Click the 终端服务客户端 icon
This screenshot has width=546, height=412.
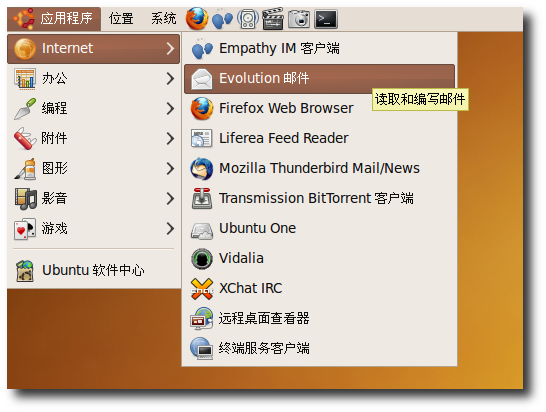pyautogui.click(x=202, y=348)
